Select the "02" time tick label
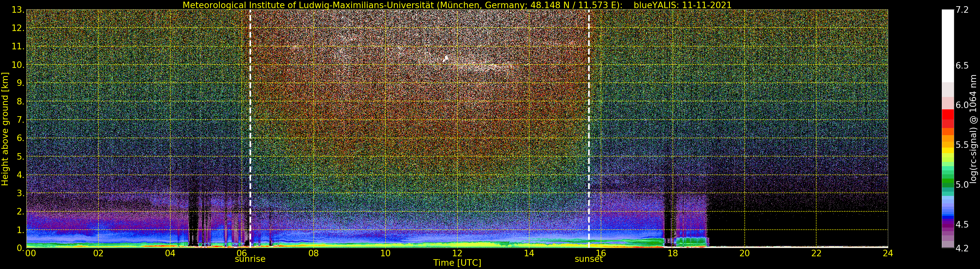 [x=98, y=253]
